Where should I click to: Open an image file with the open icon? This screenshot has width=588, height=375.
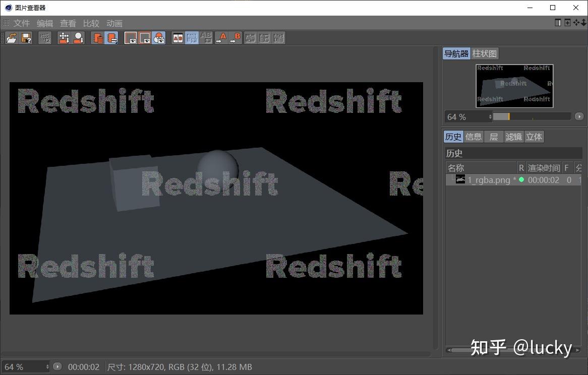[12, 38]
